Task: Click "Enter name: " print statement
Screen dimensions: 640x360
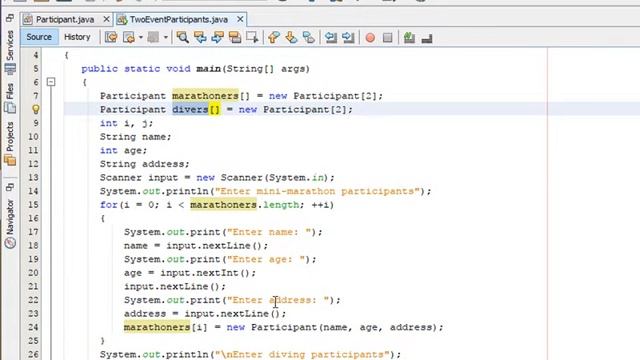Action: 223,232
